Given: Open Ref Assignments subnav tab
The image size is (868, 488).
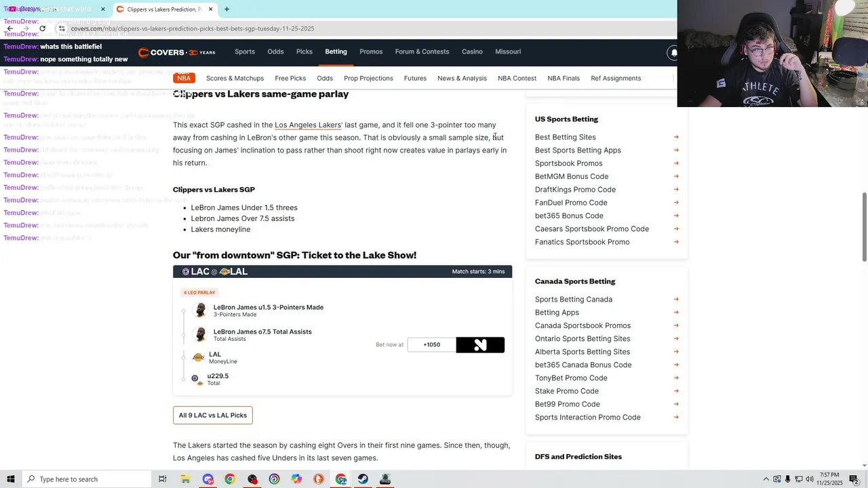Looking at the screenshot, I should click(616, 79).
